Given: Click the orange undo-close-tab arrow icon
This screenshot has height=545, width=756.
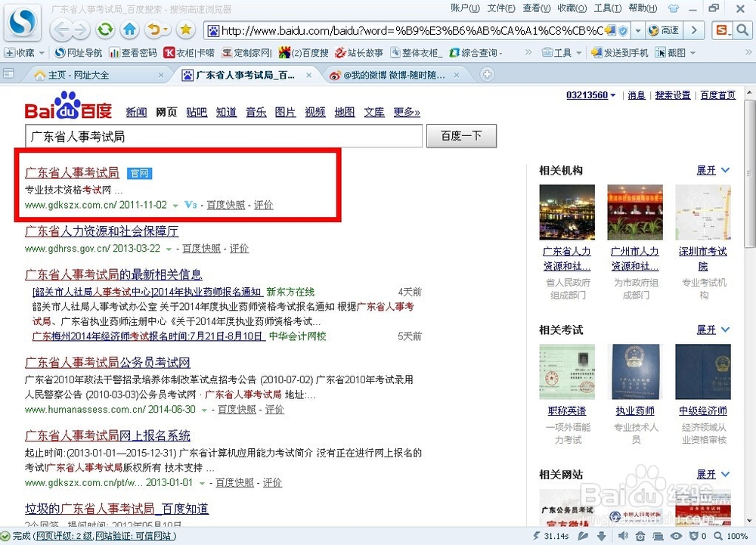Looking at the screenshot, I should [153, 30].
